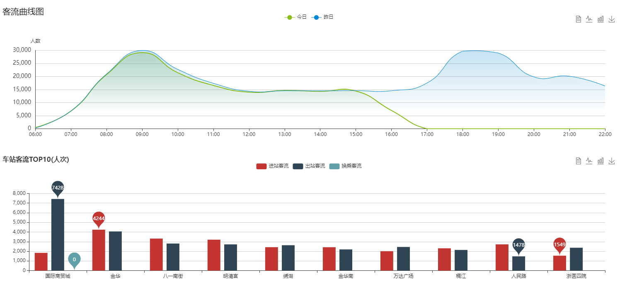The width and height of the screenshot is (644, 282).
Task: Click the red 4244 marker pin on 金华
Action: pyautogui.click(x=99, y=219)
